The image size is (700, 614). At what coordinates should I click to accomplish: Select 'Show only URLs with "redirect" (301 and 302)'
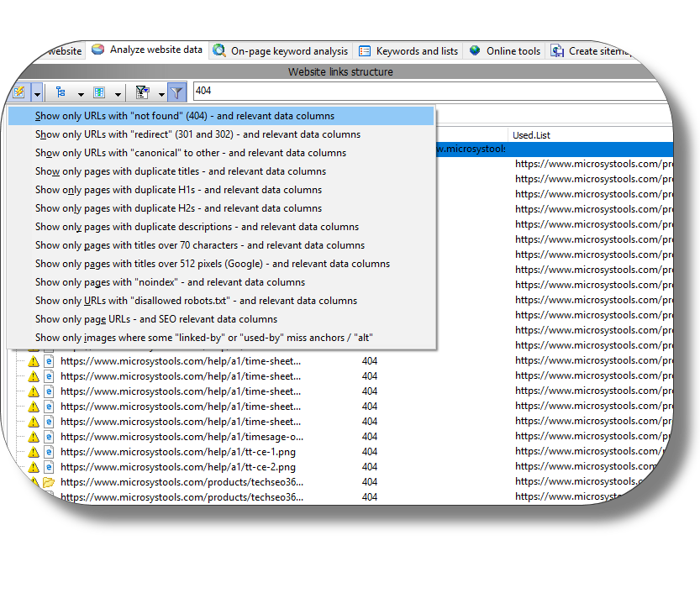(197, 134)
